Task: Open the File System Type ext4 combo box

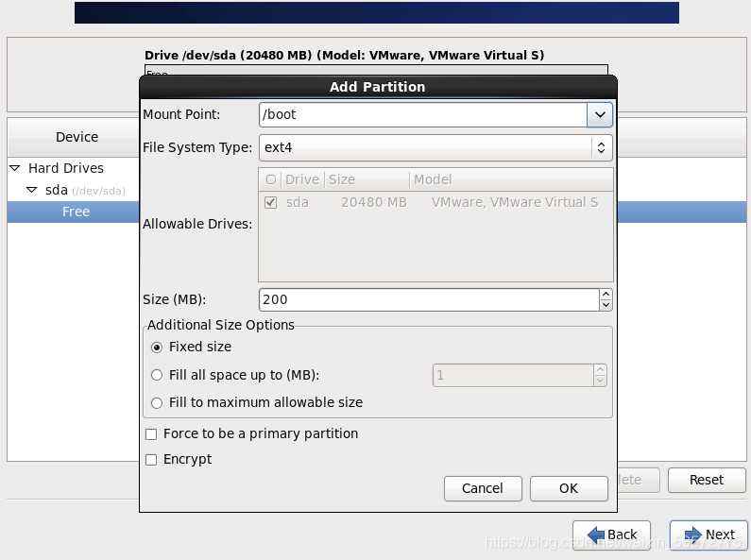Action: [435, 147]
